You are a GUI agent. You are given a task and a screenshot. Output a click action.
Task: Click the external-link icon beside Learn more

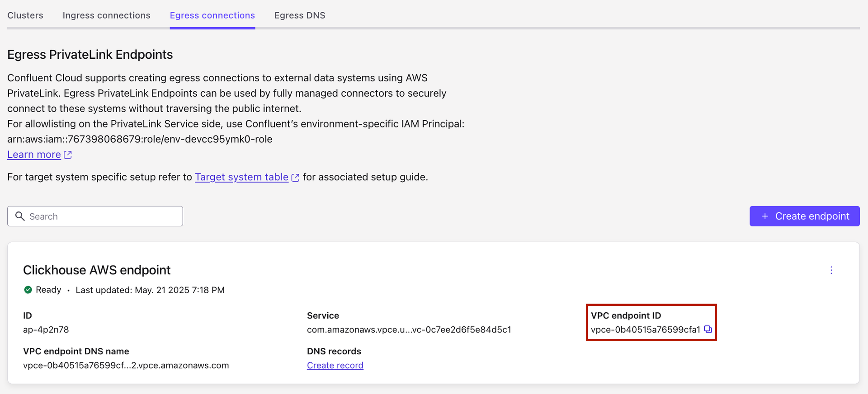(x=68, y=155)
